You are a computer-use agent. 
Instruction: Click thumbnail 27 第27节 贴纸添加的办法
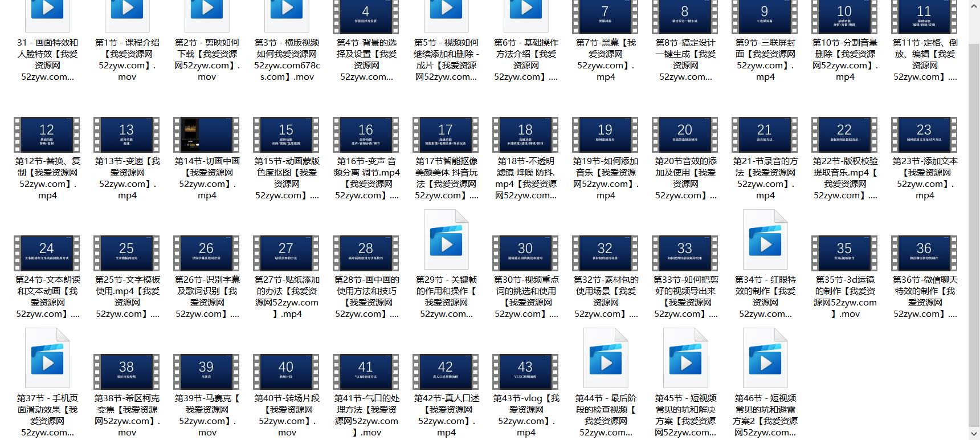point(286,254)
